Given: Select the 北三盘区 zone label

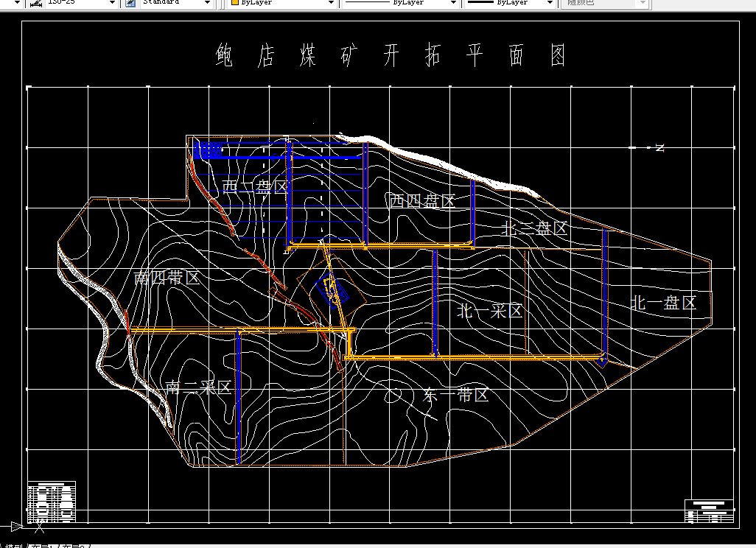Looking at the screenshot, I should tap(534, 228).
